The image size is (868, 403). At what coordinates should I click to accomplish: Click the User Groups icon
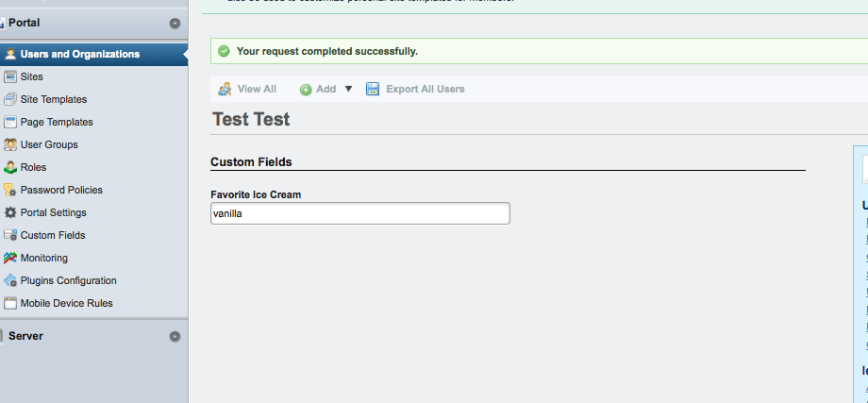tap(10, 145)
